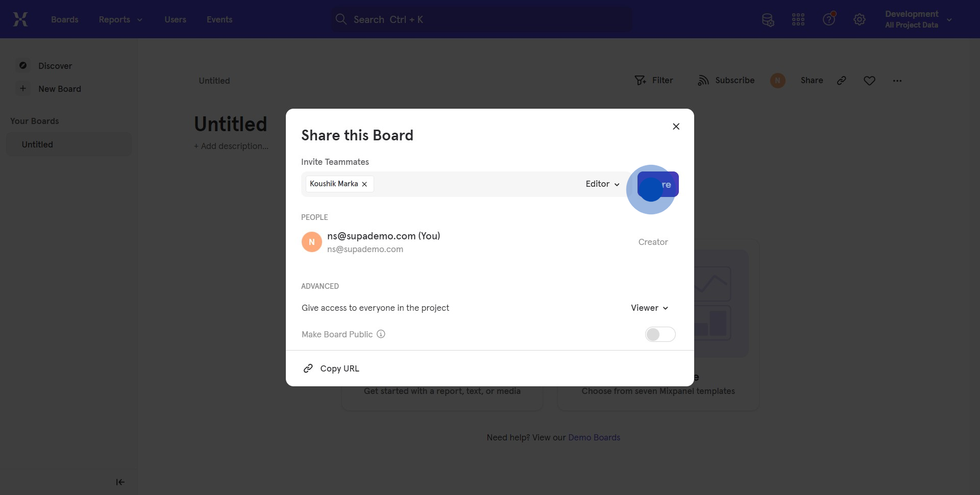Open the Users menu item

pyautogui.click(x=175, y=19)
